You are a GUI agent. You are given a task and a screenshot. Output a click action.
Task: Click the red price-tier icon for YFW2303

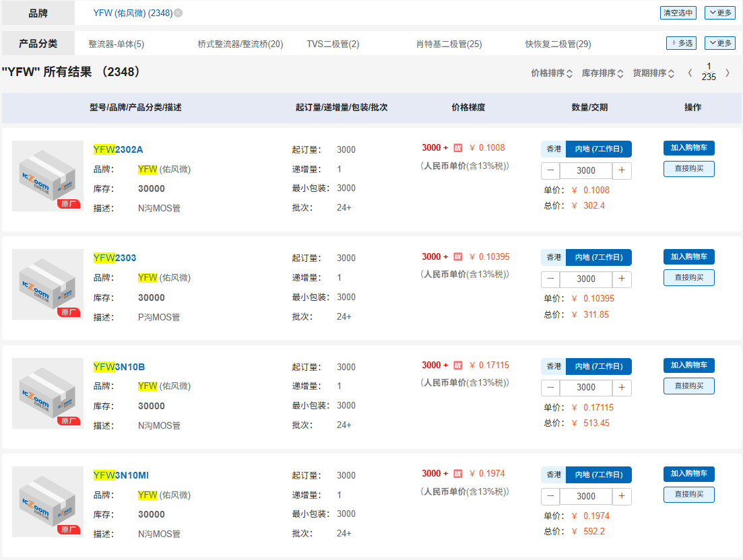[458, 256]
